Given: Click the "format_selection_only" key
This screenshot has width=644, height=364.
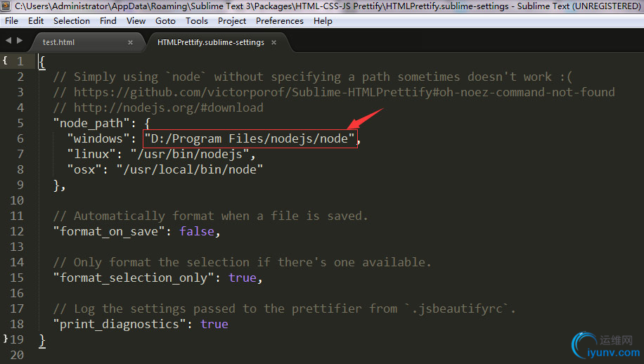Looking at the screenshot, I should point(133,278).
